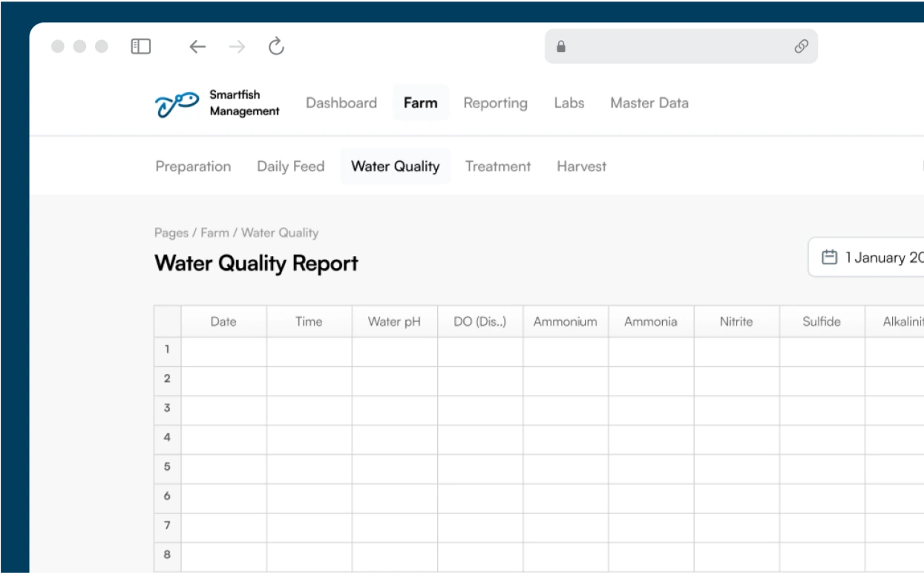
Task: Select the Farm menu item
Action: pyautogui.click(x=421, y=103)
